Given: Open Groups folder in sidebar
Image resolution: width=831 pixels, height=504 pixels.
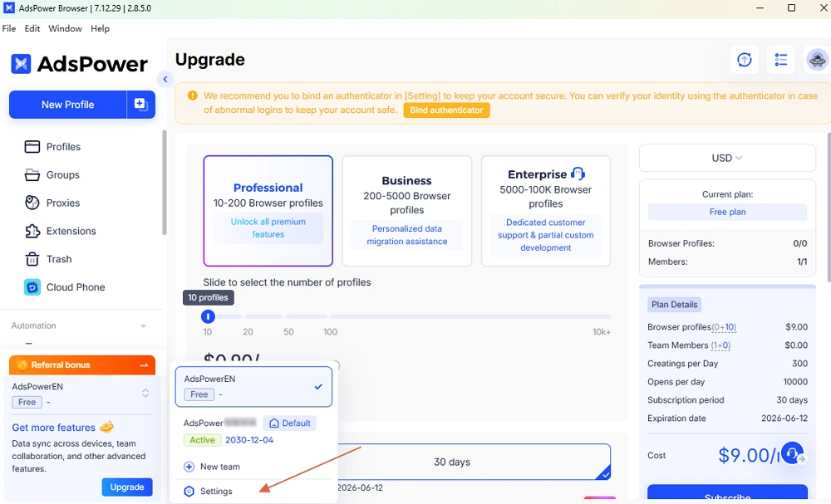Looking at the screenshot, I should (32, 174).
